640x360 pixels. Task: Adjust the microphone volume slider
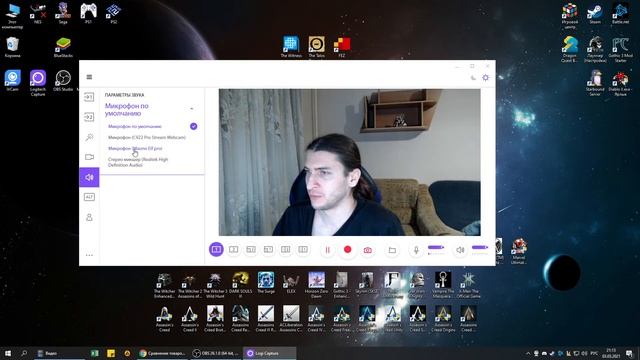pyautogui.click(x=436, y=247)
